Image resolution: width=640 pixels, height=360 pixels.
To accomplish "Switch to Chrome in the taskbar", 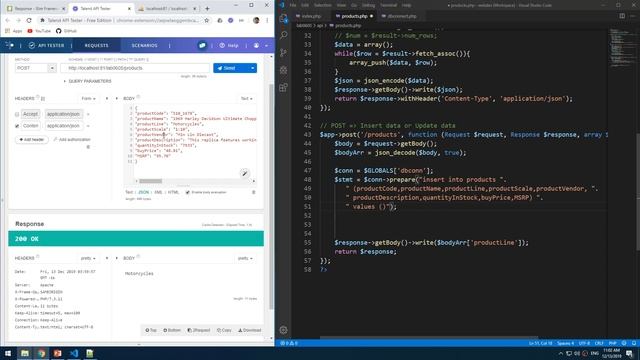I will point(41,353).
